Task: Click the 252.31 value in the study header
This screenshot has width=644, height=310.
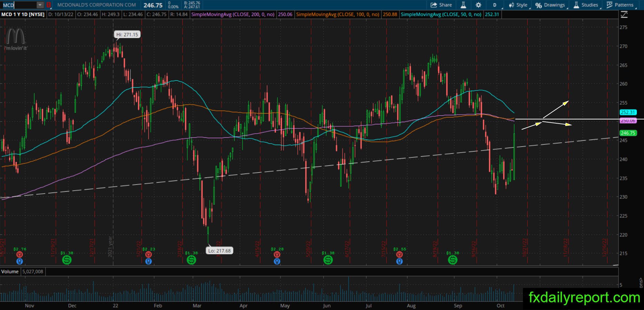Action: (492, 14)
